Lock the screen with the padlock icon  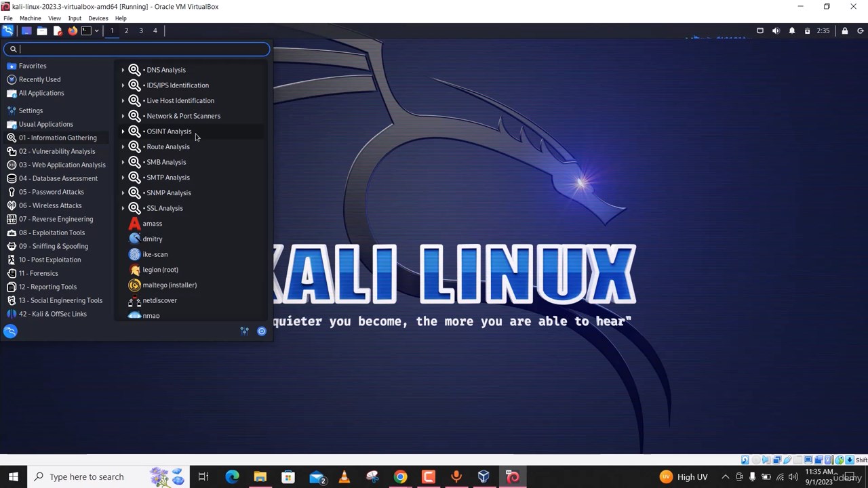(x=844, y=30)
